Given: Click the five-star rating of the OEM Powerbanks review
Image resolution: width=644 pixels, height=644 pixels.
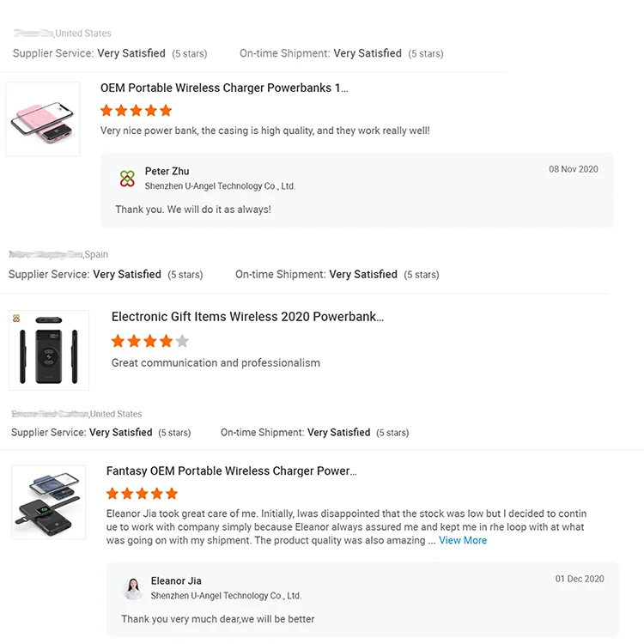Looking at the screenshot, I should point(136,111).
